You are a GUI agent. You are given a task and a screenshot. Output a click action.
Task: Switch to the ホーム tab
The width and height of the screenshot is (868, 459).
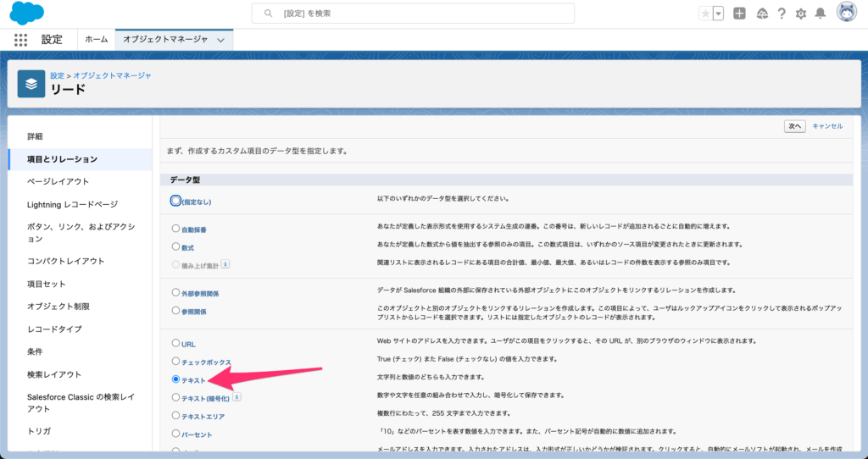pos(97,40)
